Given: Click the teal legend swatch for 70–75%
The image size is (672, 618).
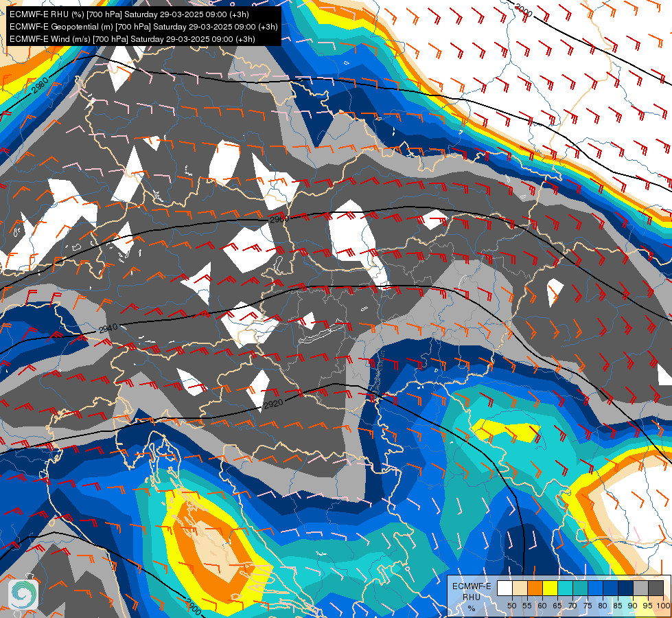Looking at the screenshot, I should coord(580,588).
